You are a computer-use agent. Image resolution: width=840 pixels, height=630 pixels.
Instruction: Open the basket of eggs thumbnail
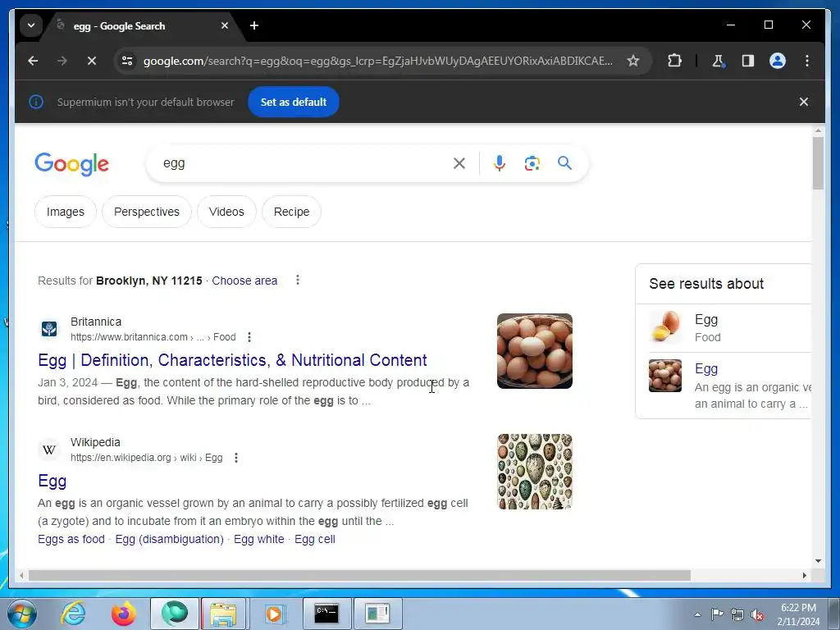[535, 351]
